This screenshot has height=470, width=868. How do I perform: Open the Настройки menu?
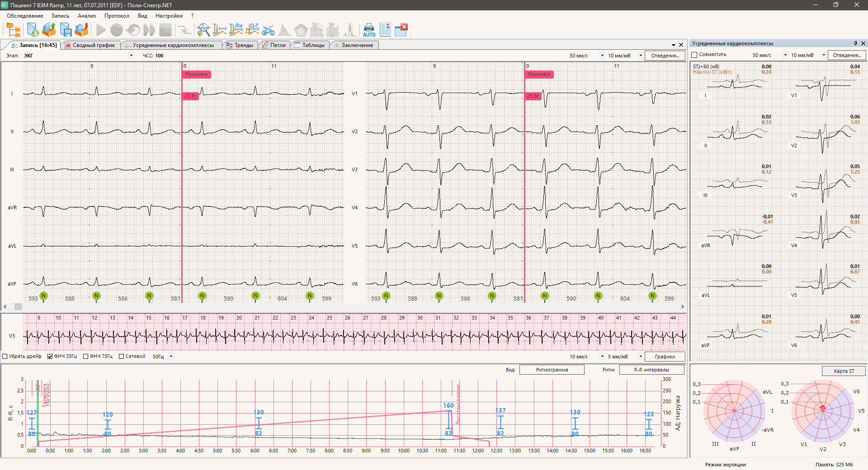point(169,16)
